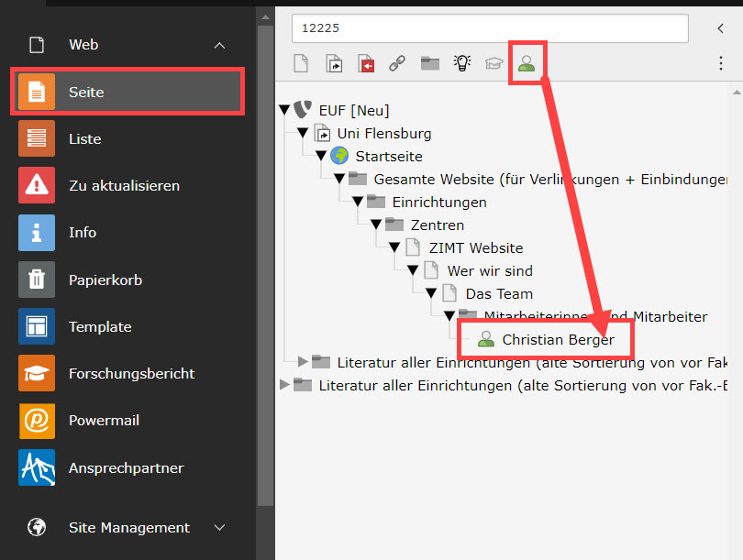Select the Template module
743x560 pixels.
point(99,327)
